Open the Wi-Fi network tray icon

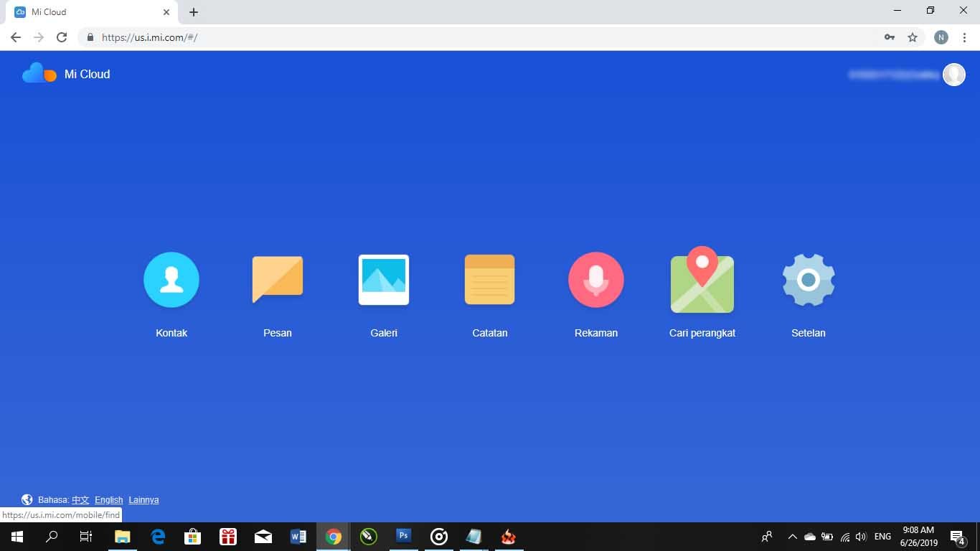point(845,537)
